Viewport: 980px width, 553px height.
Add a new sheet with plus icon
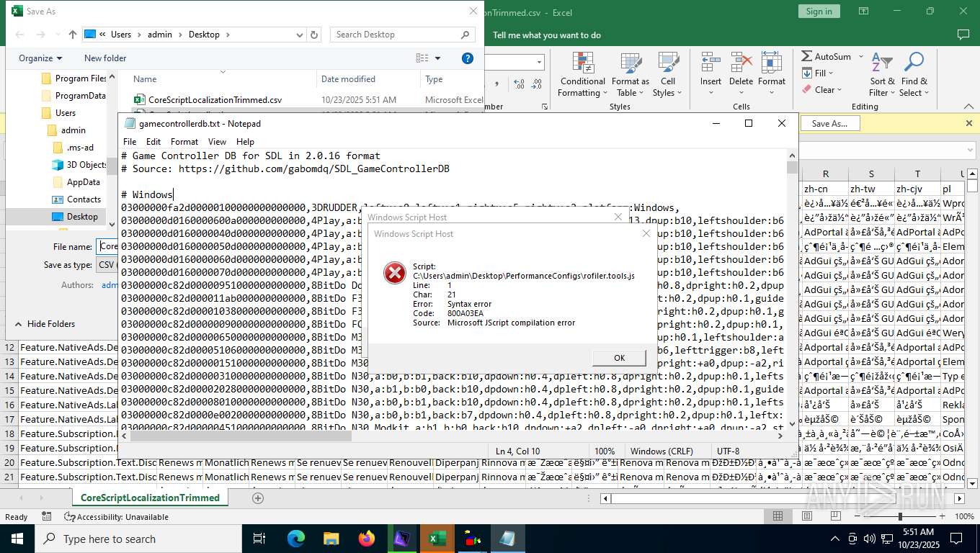click(258, 498)
